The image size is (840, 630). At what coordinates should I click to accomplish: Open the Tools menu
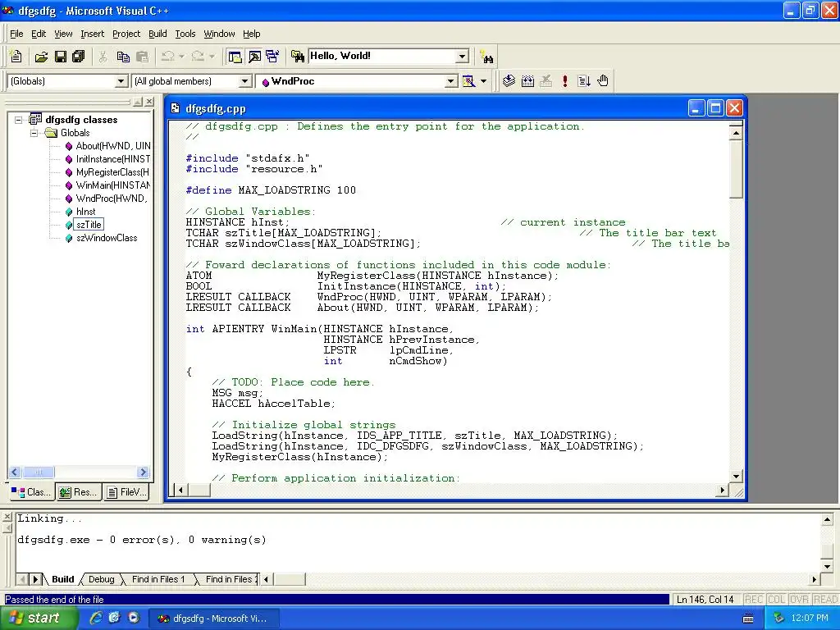(x=185, y=34)
